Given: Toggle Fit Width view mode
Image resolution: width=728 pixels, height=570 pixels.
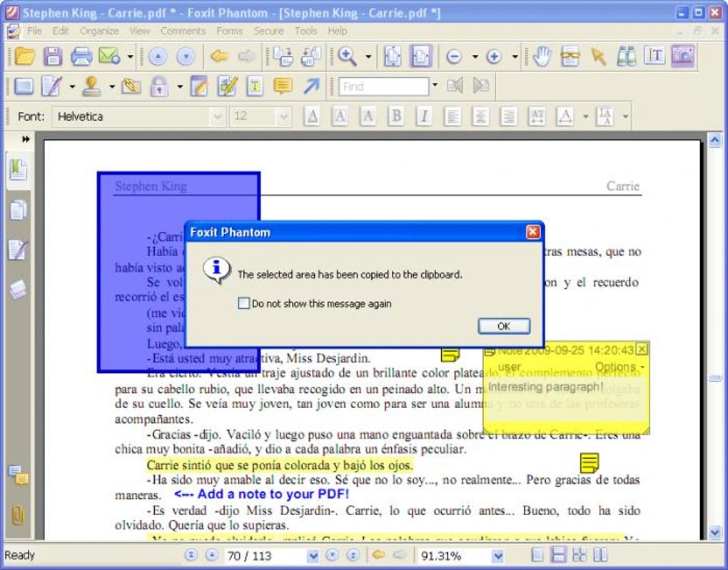Looking at the screenshot, I should pos(420,56).
